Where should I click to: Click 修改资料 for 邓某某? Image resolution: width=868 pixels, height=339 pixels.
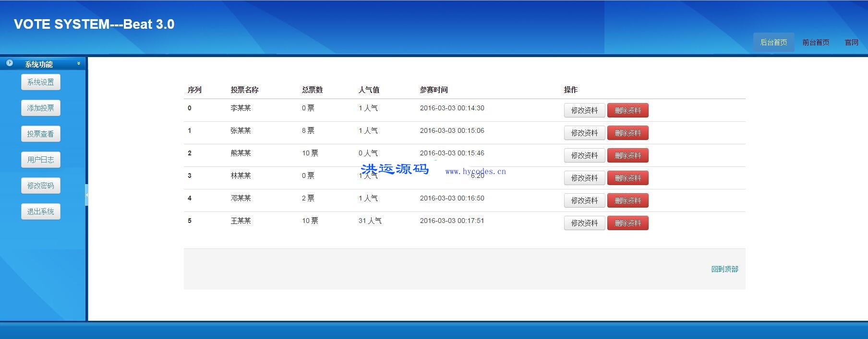pyautogui.click(x=584, y=200)
